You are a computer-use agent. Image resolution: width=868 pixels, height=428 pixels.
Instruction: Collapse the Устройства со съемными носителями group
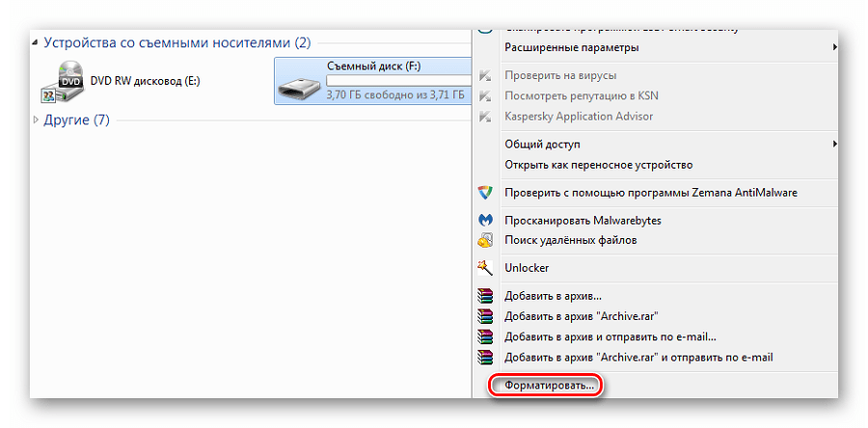[x=36, y=42]
